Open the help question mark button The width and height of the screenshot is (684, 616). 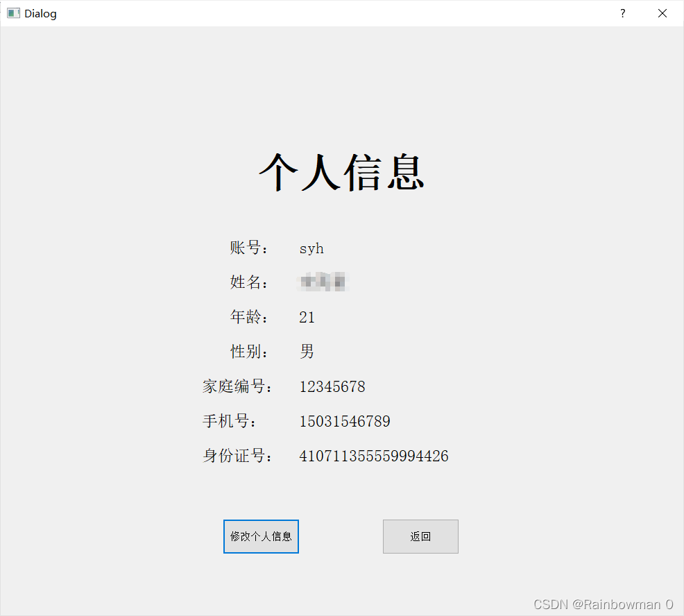[x=622, y=13]
